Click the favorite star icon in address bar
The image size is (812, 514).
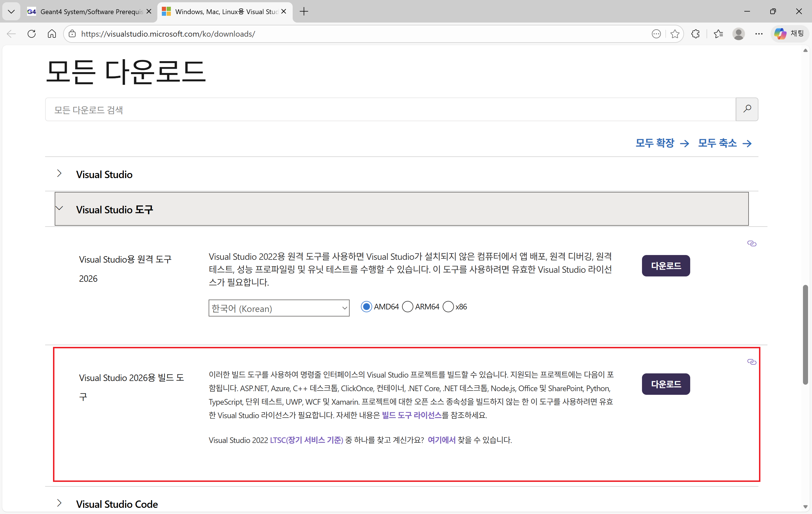click(x=675, y=34)
